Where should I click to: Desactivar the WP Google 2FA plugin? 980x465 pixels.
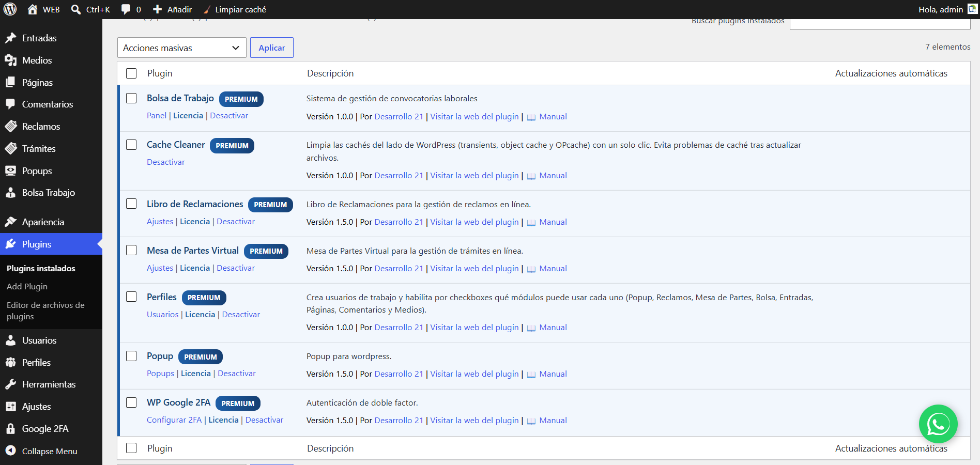click(x=264, y=420)
